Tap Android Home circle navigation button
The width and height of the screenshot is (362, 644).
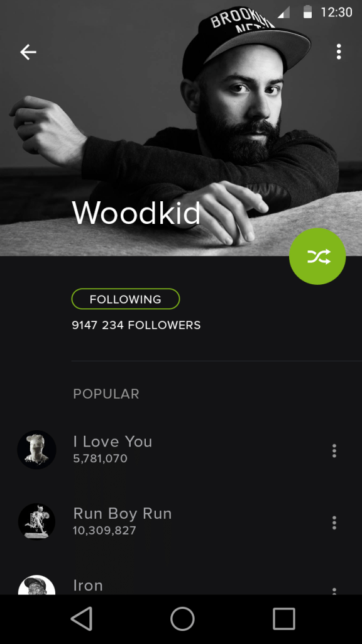point(182,619)
